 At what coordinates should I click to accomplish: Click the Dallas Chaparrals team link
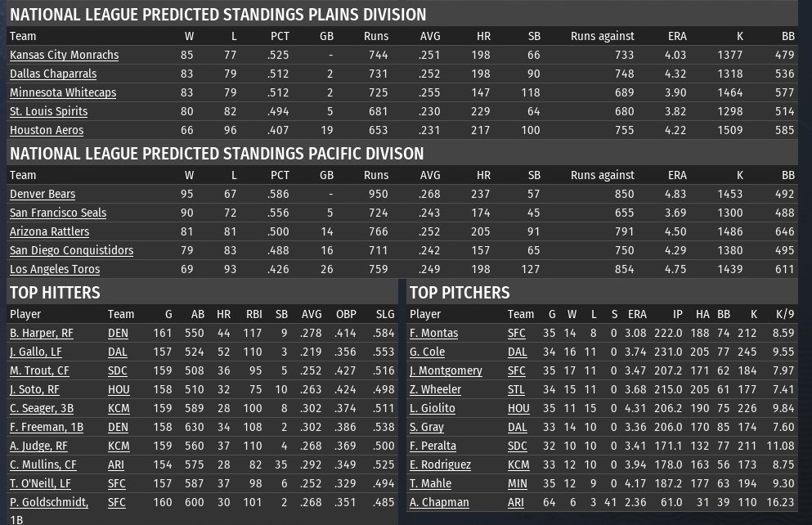(x=53, y=74)
